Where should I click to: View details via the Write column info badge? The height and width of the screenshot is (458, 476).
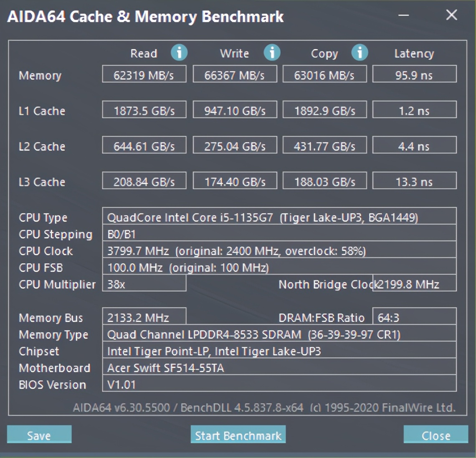(272, 53)
